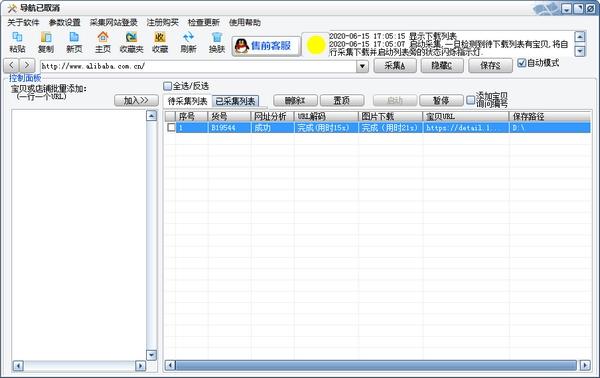The height and width of the screenshot is (378, 600).
Task: Click URL list vertical scroll down arrow
Action: [152, 355]
